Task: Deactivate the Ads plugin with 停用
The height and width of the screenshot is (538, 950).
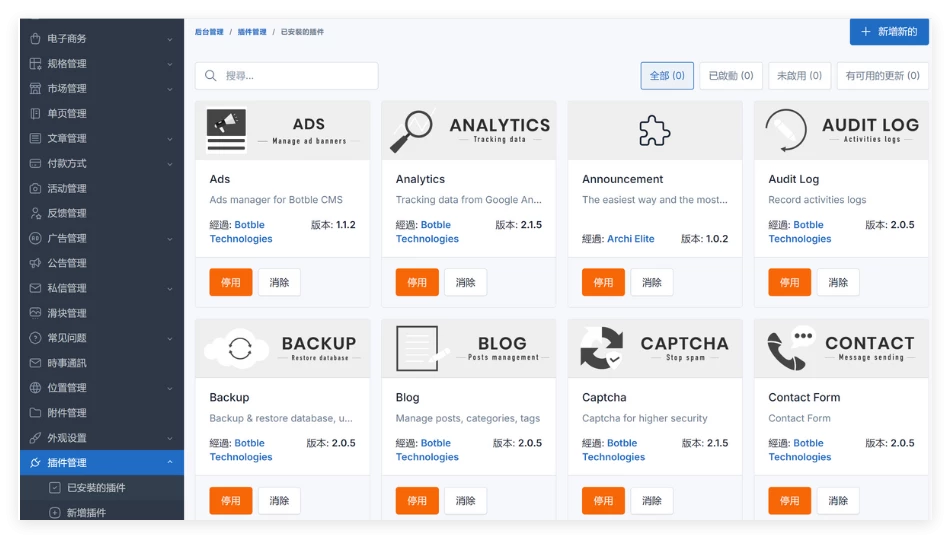Action: [231, 283]
